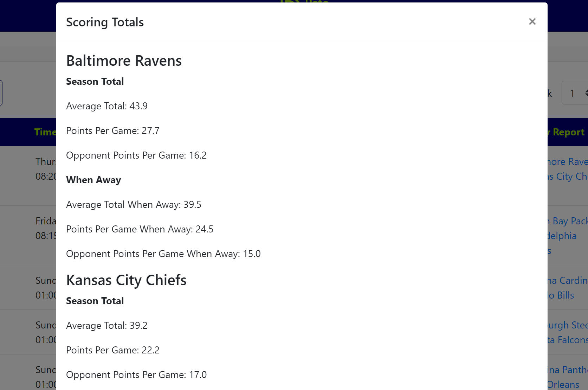
Task: Click the week number input field
Action: (572, 93)
